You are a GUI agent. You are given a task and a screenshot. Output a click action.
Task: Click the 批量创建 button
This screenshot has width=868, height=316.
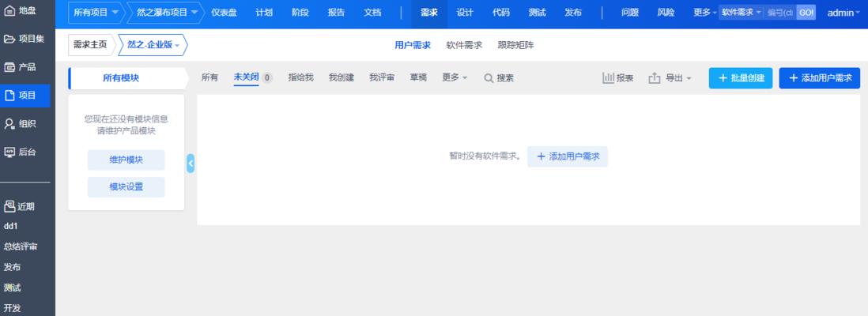point(741,78)
